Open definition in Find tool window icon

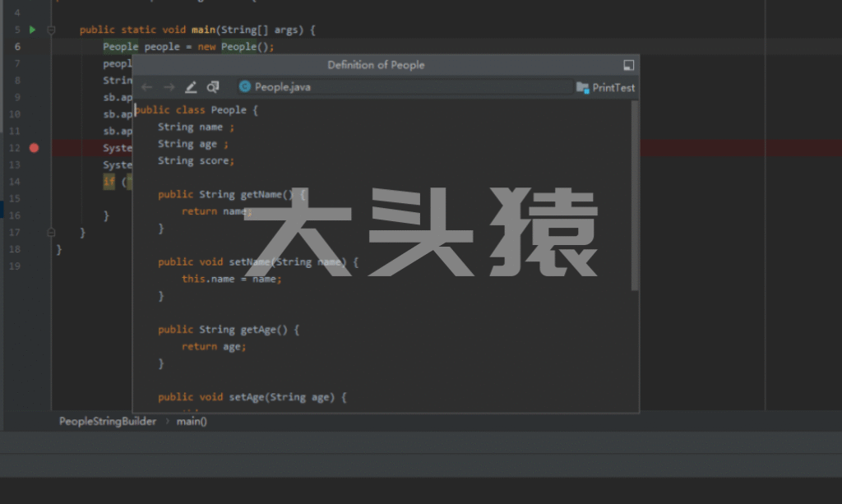point(213,87)
